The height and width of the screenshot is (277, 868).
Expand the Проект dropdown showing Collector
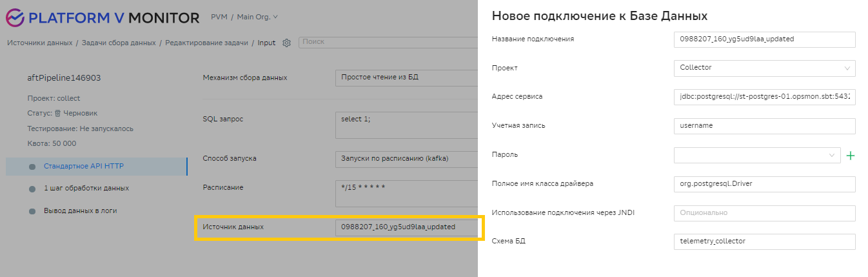click(x=764, y=68)
